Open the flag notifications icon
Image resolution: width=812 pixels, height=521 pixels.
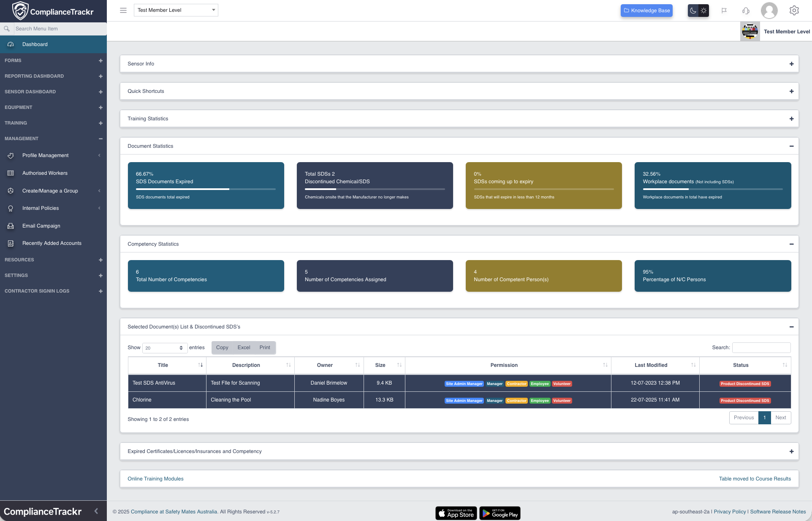pos(724,11)
